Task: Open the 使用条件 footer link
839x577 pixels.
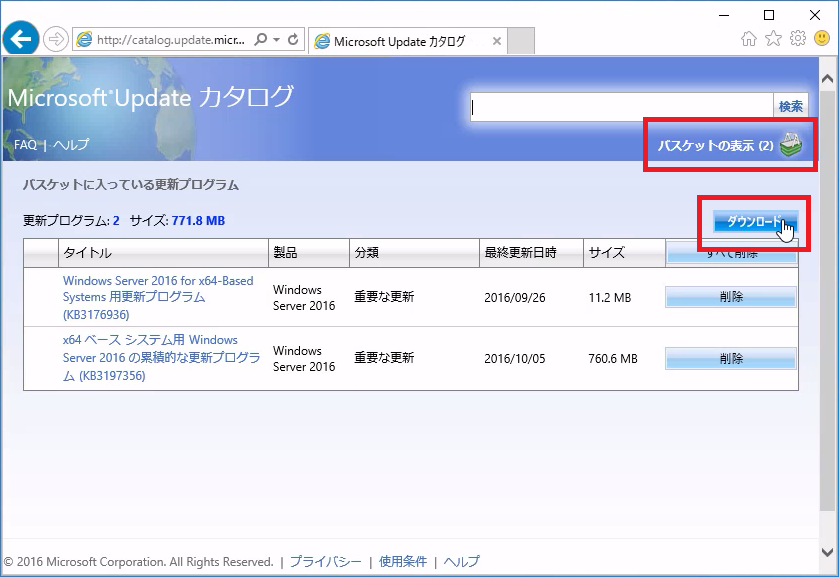Action: 403,561
